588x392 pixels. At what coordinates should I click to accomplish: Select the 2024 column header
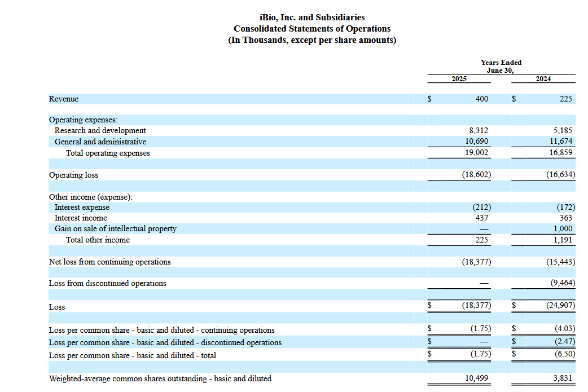pyautogui.click(x=543, y=79)
